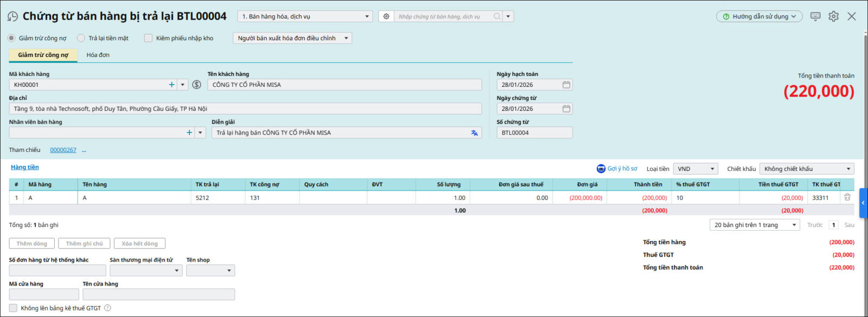The width and height of the screenshot is (868, 317).
Task: Switch to the Hóa đơn tab
Action: 98,55
